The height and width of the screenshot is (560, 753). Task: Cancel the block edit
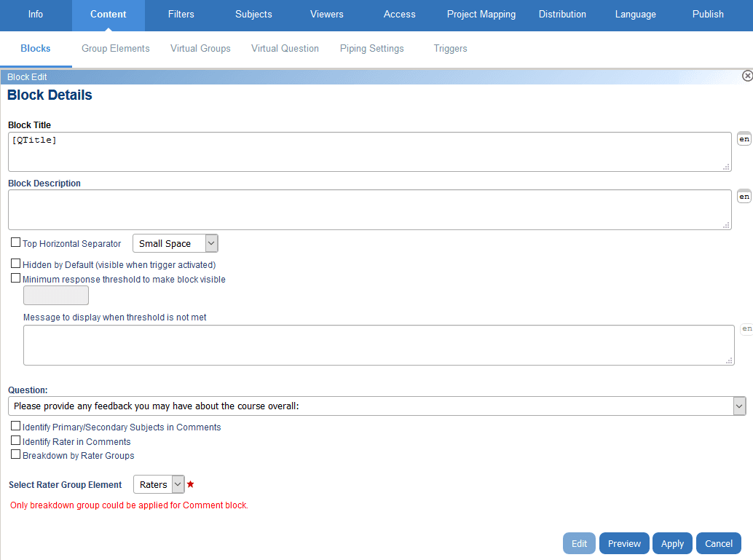pos(719,543)
